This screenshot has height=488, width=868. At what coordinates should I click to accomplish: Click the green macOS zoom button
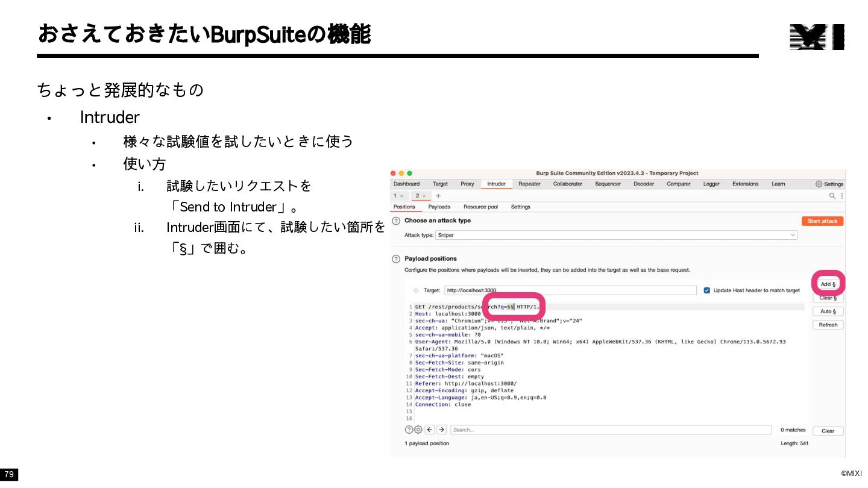coord(410,174)
